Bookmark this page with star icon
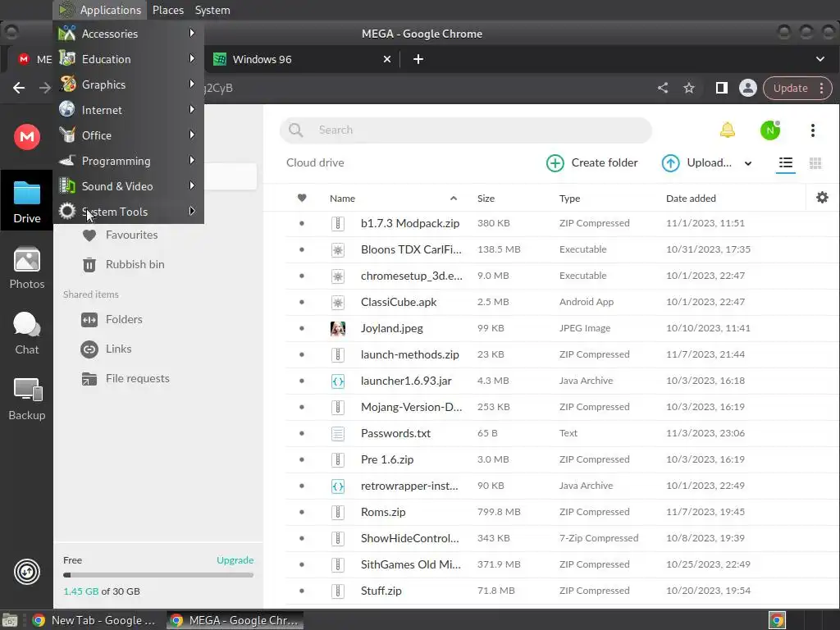 [689, 88]
